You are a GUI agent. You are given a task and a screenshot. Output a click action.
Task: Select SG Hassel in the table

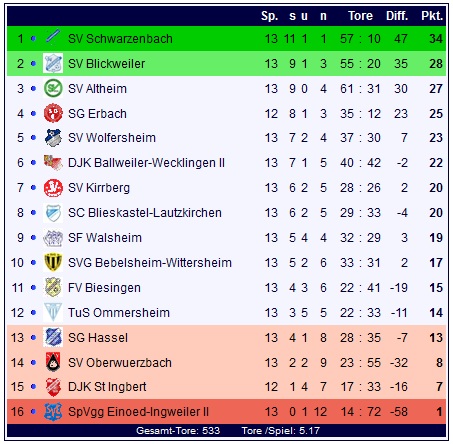(98, 338)
